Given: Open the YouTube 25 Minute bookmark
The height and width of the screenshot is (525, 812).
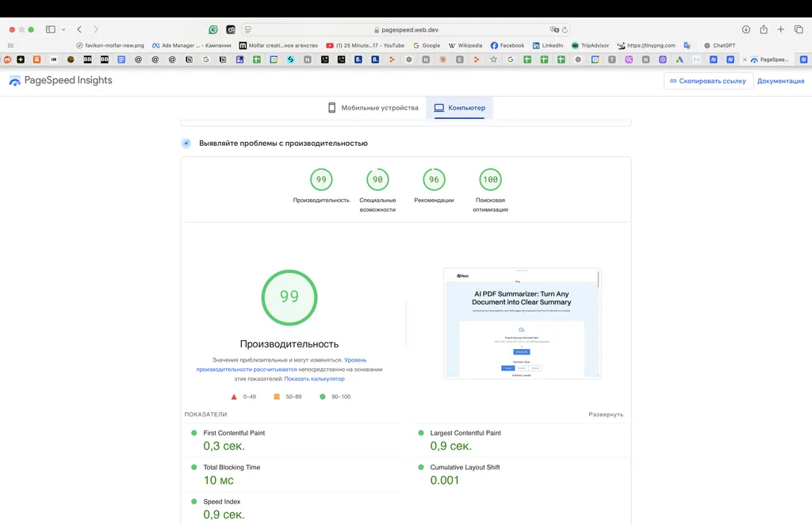Looking at the screenshot, I should [365, 45].
